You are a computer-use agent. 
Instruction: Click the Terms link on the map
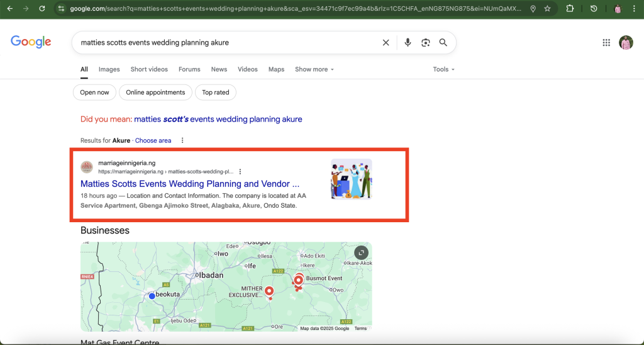click(360, 328)
